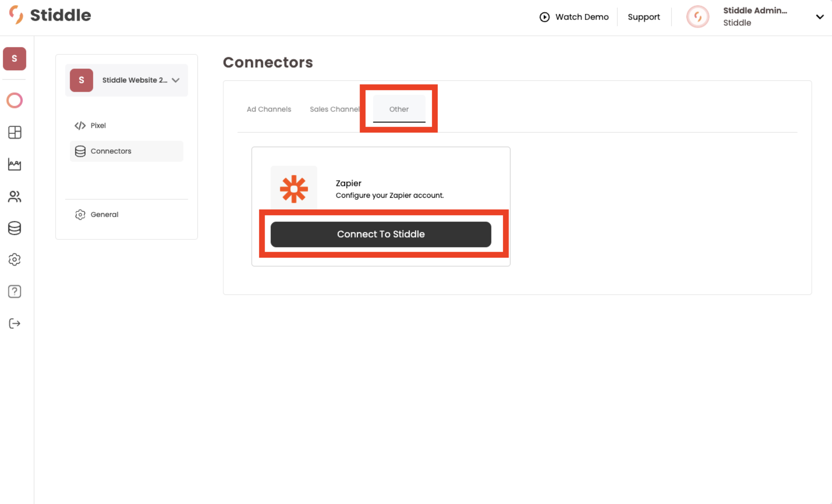Screen dimensions: 832x504
Task: Open the pink circle icon in sidebar
Action: point(15,101)
